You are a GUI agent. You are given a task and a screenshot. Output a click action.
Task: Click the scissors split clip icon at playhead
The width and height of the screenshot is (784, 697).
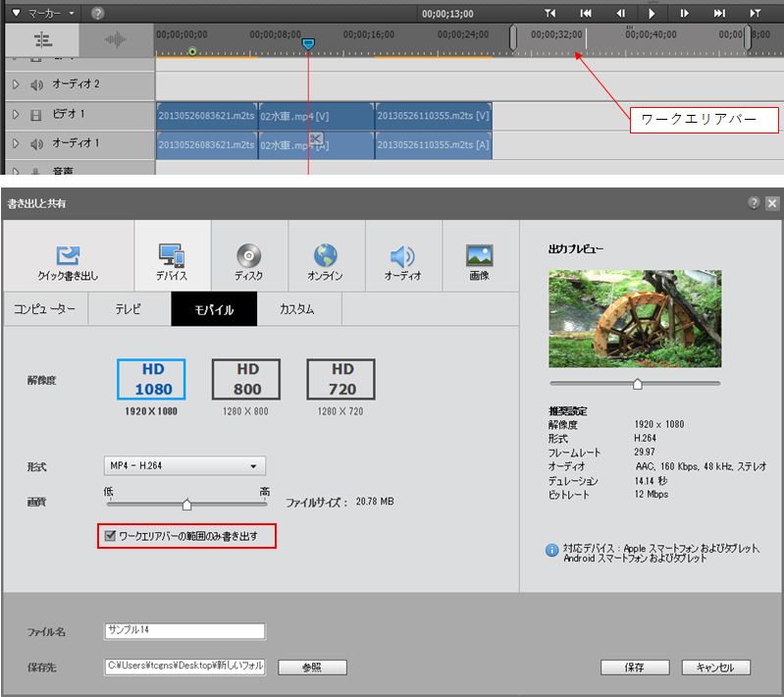(317, 138)
